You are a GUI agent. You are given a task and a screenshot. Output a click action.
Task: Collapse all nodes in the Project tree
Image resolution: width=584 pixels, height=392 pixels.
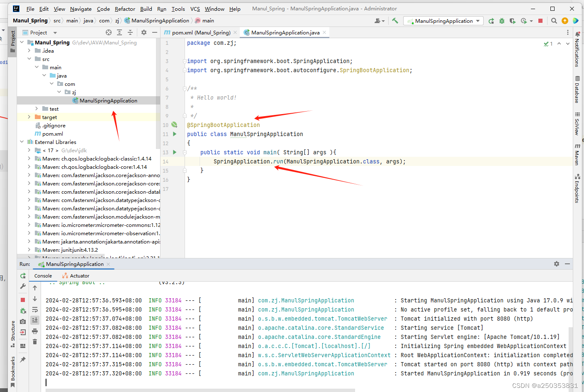(x=130, y=32)
